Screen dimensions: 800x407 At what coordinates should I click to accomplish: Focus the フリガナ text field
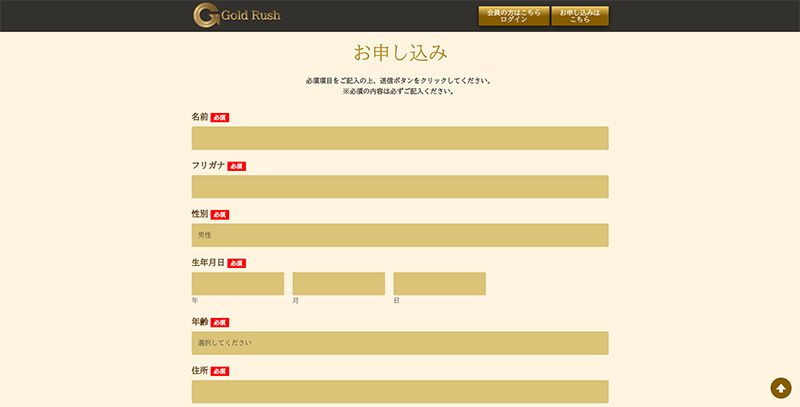(x=400, y=187)
